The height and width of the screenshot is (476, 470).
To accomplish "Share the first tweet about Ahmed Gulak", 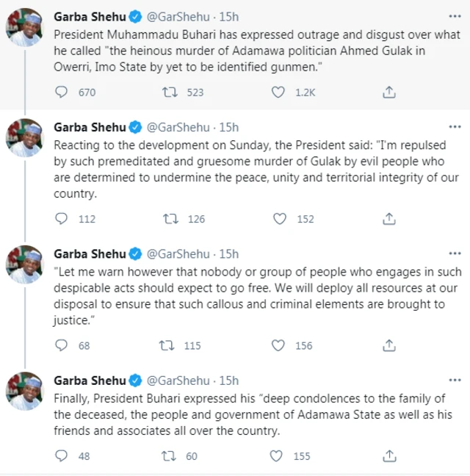I will [390, 92].
